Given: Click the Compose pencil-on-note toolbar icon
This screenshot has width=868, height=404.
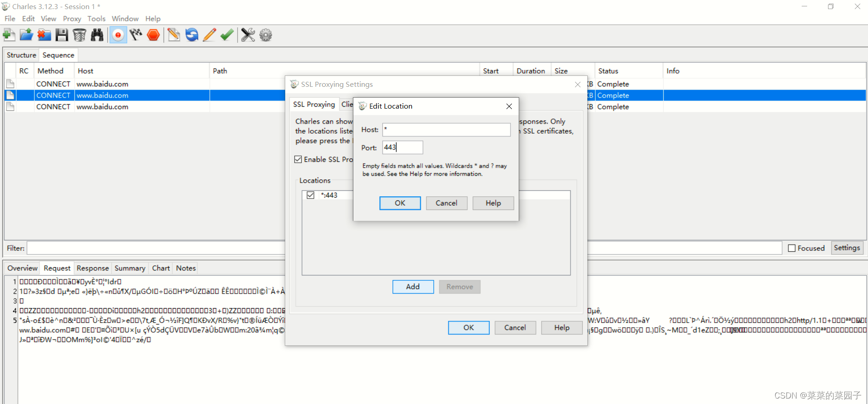Looking at the screenshot, I should click(174, 35).
